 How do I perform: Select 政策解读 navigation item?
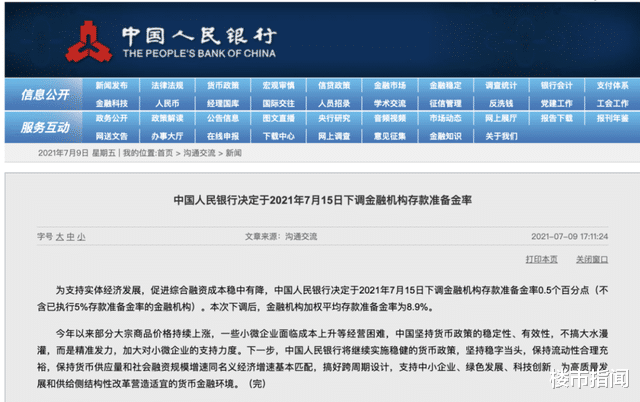(x=167, y=118)
